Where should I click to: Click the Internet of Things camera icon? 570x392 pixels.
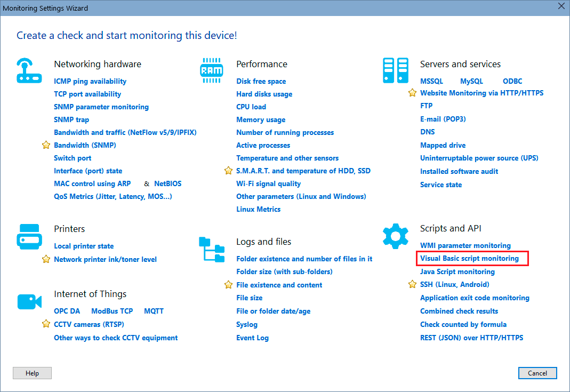[29, 301]
